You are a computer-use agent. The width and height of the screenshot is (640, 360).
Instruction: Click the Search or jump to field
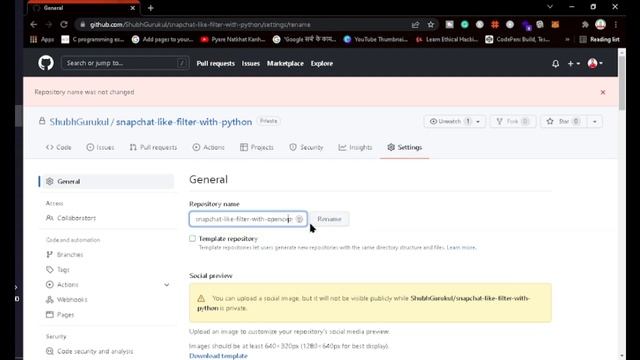(x=125, y=63)
